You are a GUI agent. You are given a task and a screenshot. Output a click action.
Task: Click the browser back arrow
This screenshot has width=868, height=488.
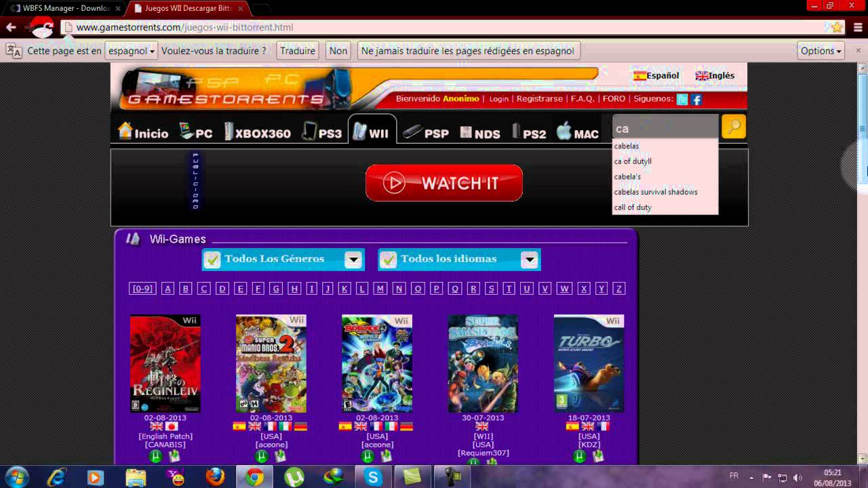[11, 28]
